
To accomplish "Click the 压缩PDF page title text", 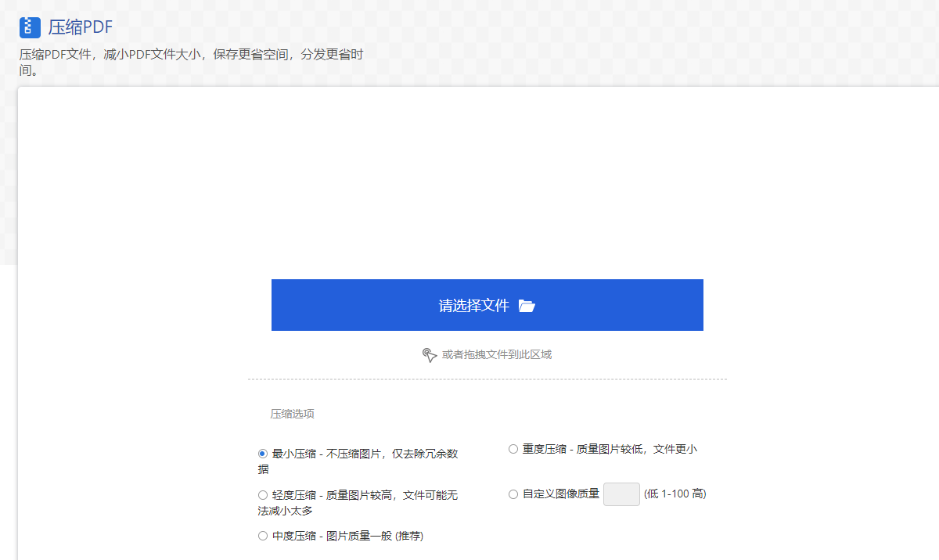I will (x=80, y=27).
